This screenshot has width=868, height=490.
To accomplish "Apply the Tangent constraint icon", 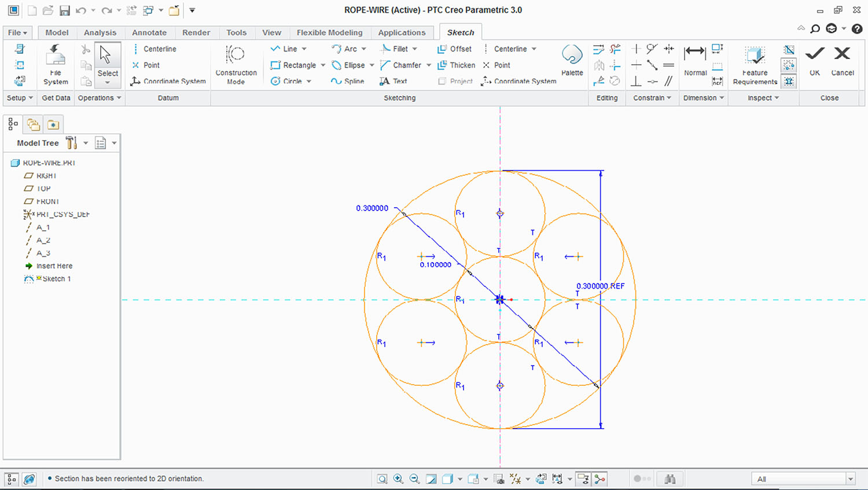I will [x=652, y=49].
